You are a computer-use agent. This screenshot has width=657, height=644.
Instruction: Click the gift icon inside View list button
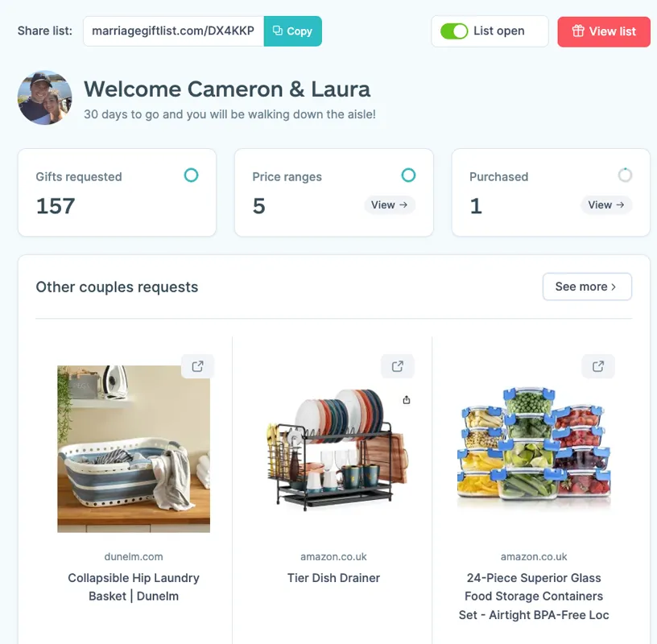pyautogui.click(x=578, y=31)
